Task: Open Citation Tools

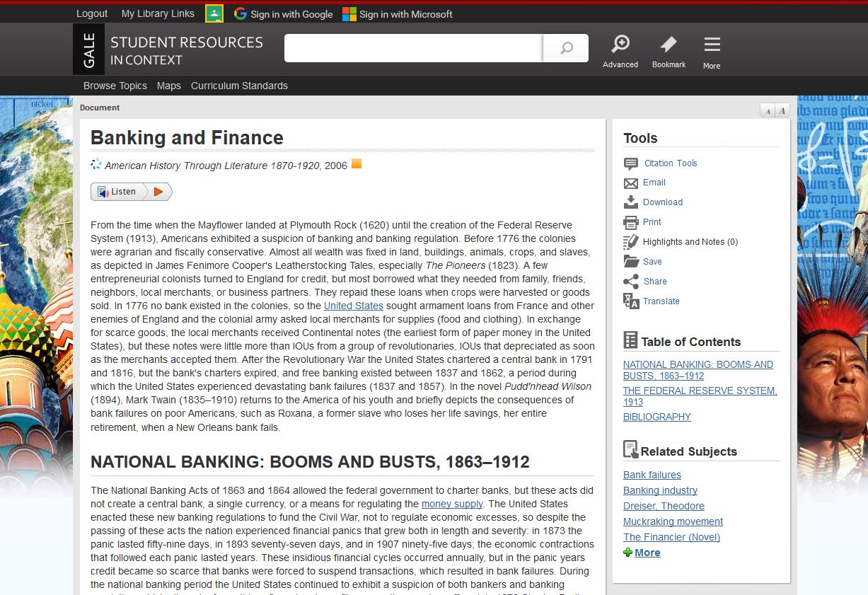Action: [671, 163]
